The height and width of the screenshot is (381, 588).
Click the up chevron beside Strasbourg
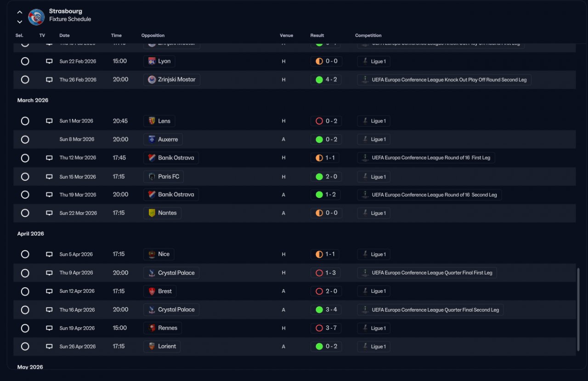[x=20, y=12]
